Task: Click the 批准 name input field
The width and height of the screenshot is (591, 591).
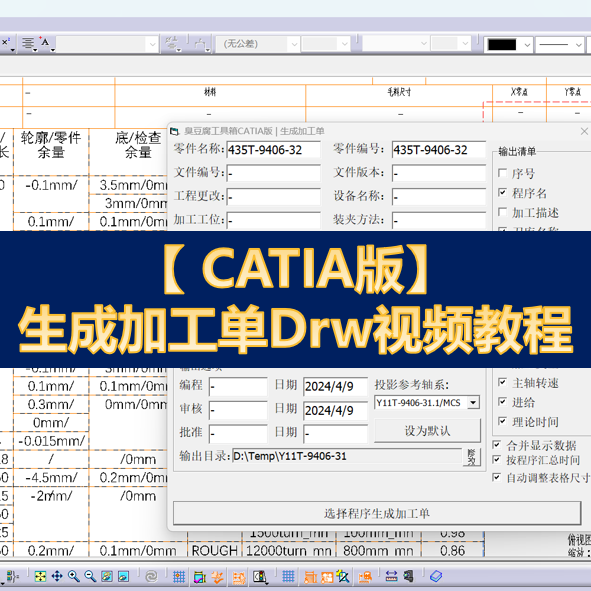Action: click(x=238, y=433)
